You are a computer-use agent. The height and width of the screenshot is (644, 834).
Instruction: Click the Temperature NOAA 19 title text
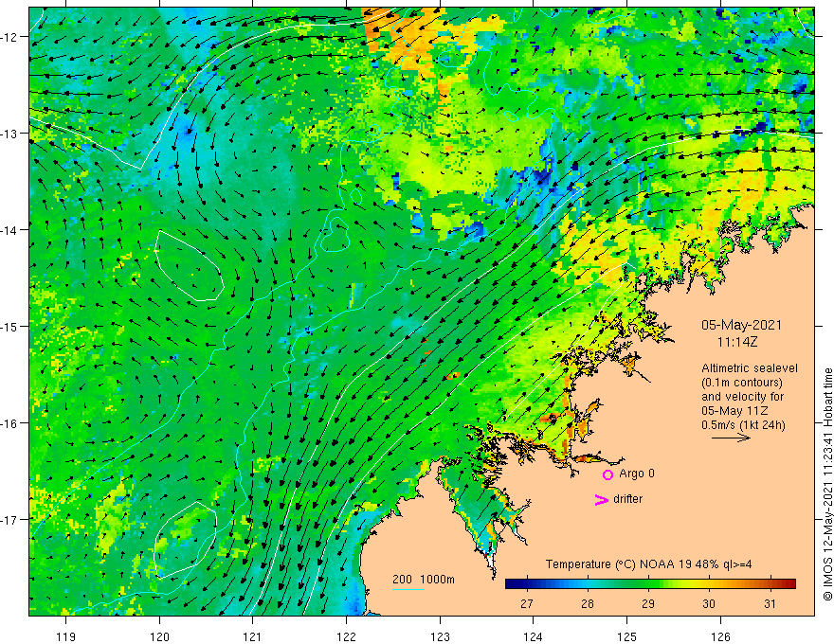pyautogui.click(x=648, y=564)
